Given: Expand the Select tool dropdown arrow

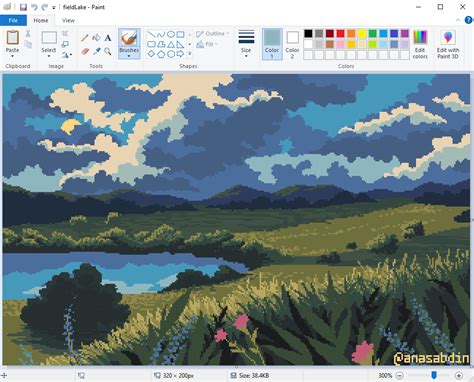Looking at the screenshot, I should pos(49,56).
